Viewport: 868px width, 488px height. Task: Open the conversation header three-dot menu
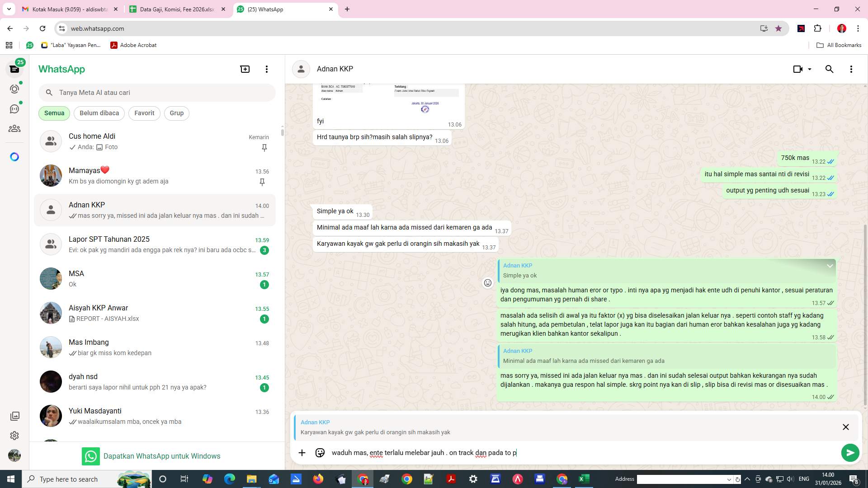coord(851,69)
